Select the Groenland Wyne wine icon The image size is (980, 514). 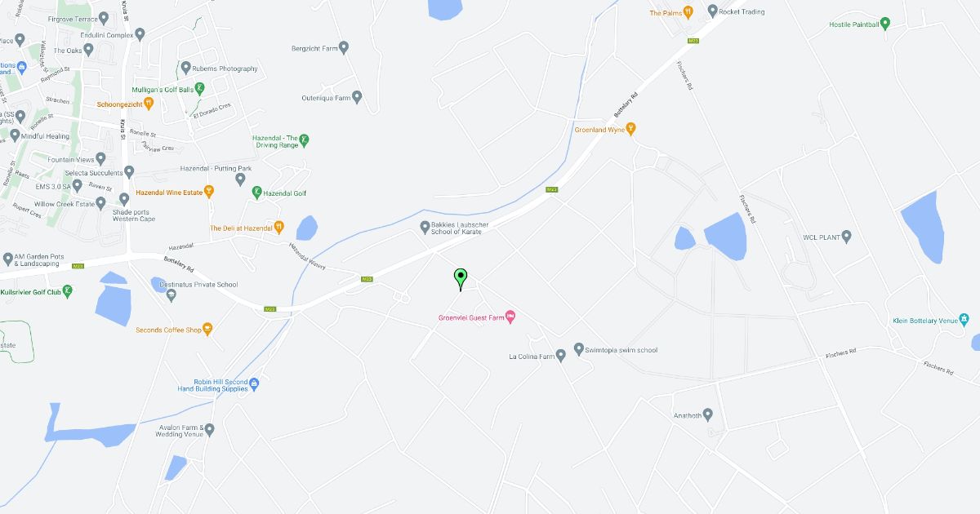pos(630,129)
